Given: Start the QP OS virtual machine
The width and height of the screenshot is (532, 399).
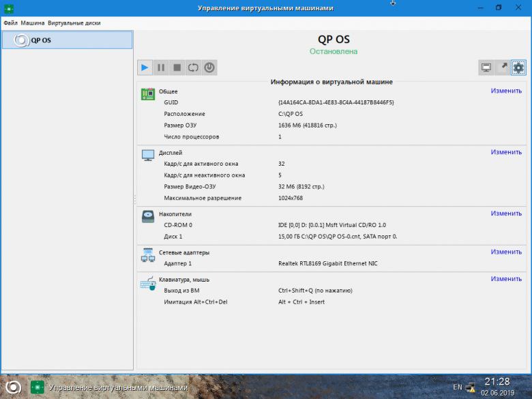Looking at the screenshot, I should (145, 68).
